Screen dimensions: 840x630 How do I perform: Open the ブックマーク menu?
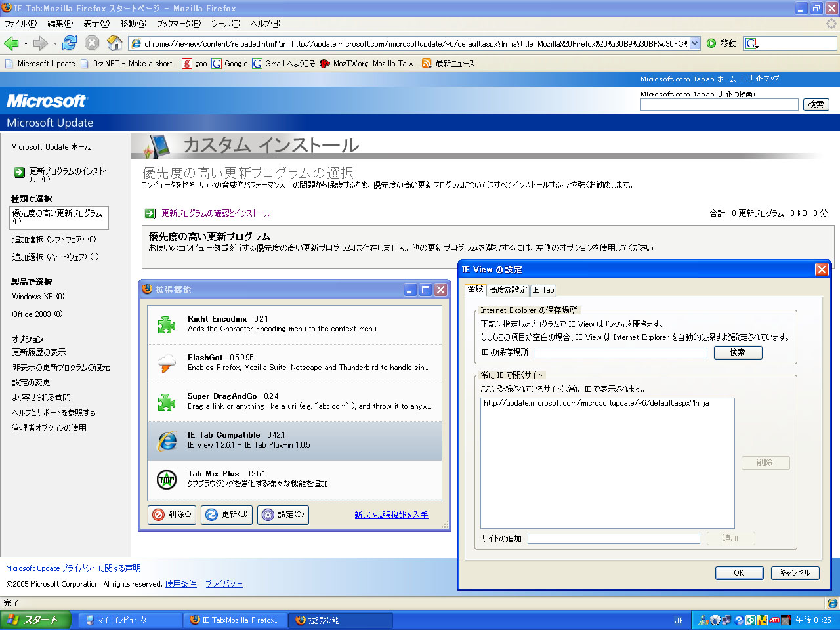point(178,24)
